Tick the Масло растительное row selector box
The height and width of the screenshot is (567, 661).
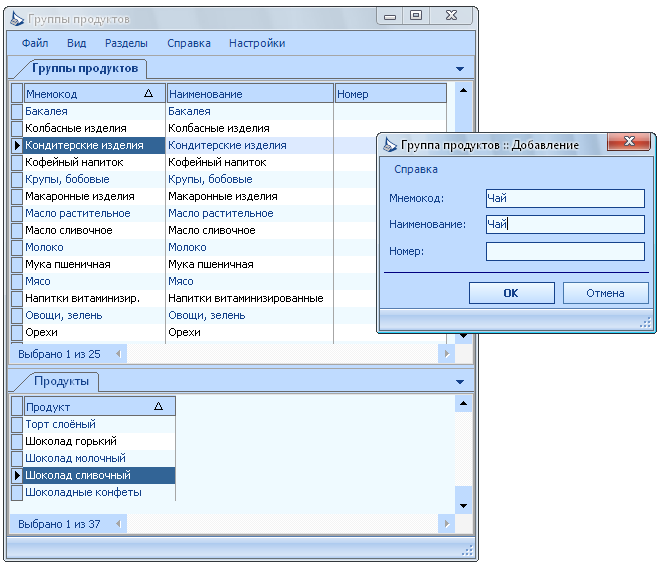17,213
